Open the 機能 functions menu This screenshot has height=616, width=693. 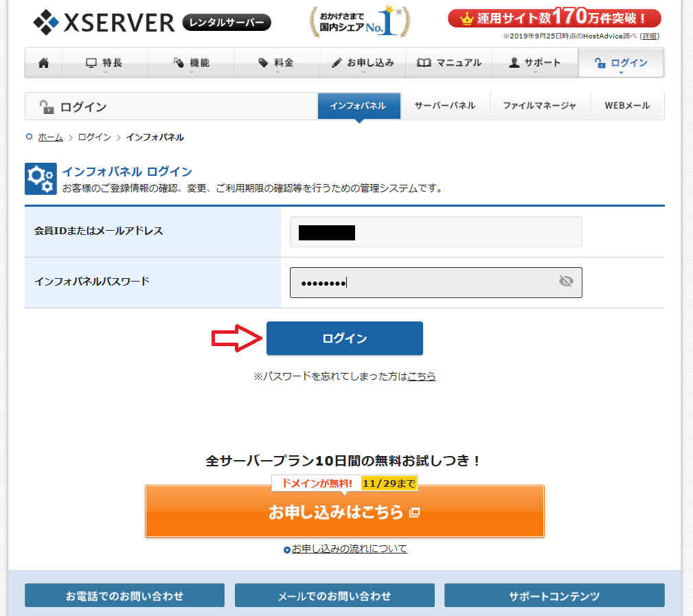(x=191, y=62)
